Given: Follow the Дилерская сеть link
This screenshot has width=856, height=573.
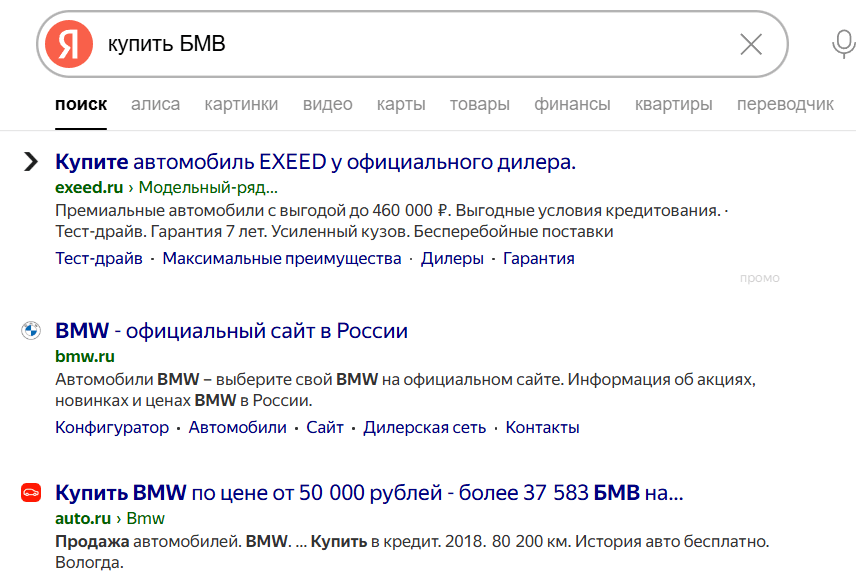Looking at the screenshot, I should (x=425, y=427).
